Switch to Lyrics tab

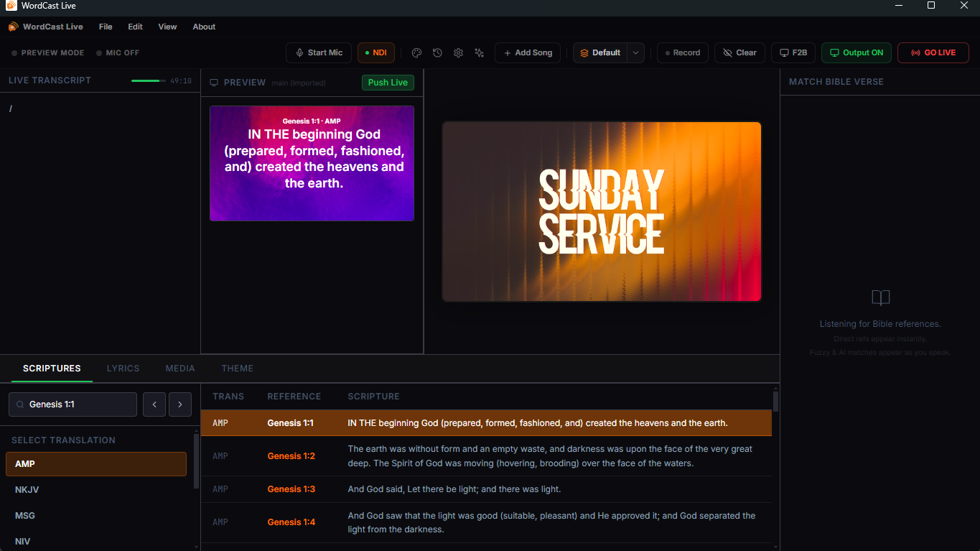[x=123, y=368]
